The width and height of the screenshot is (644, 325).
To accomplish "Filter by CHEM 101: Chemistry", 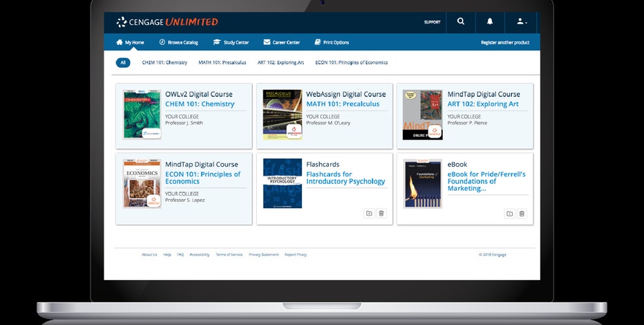I will 164,62.
